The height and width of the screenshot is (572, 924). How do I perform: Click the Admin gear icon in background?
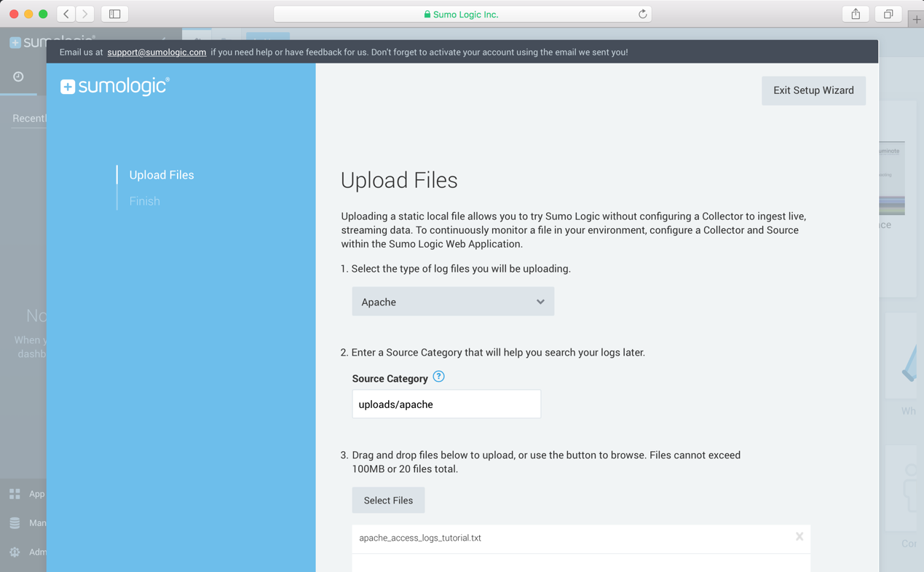[15, 552]
